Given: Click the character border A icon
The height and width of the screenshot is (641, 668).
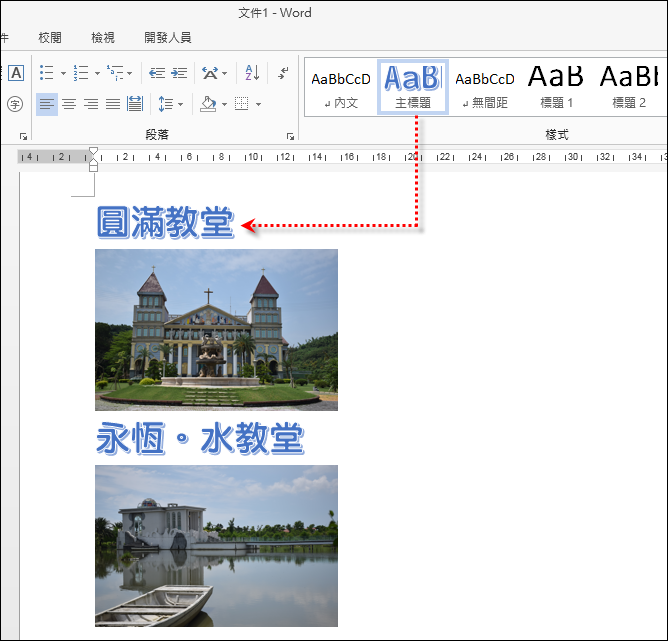Looking at the screenshot, I should [x=16, y=73].
